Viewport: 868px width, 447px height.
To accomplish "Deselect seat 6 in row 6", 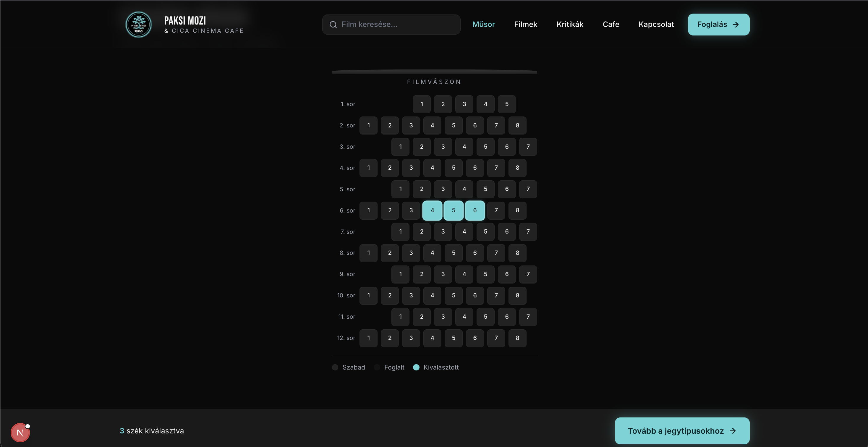I will tap(475, 210).
